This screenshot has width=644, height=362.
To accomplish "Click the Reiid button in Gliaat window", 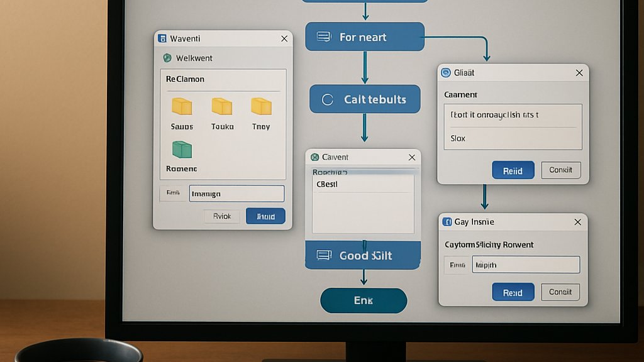I will click(x=513, y=170).
